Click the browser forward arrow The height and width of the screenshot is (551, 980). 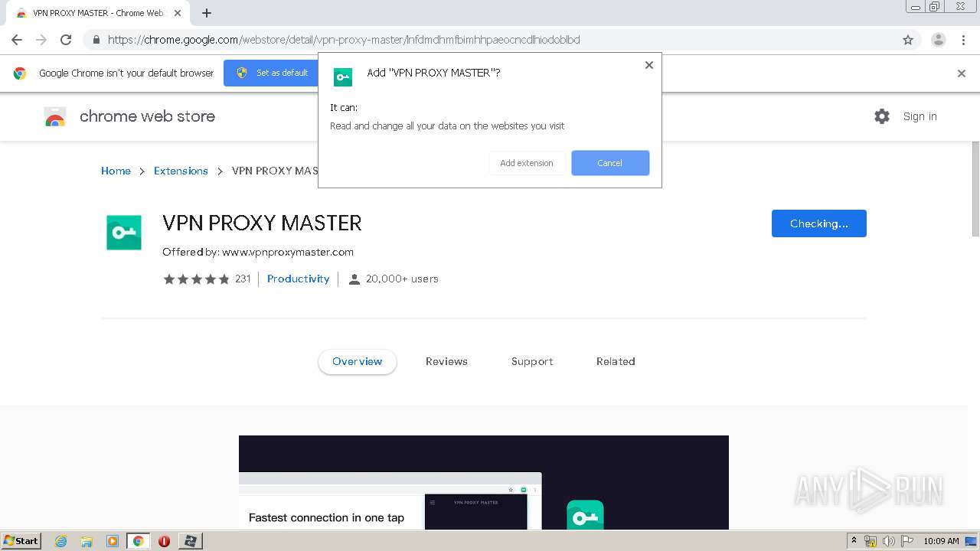tap(41, 40)
